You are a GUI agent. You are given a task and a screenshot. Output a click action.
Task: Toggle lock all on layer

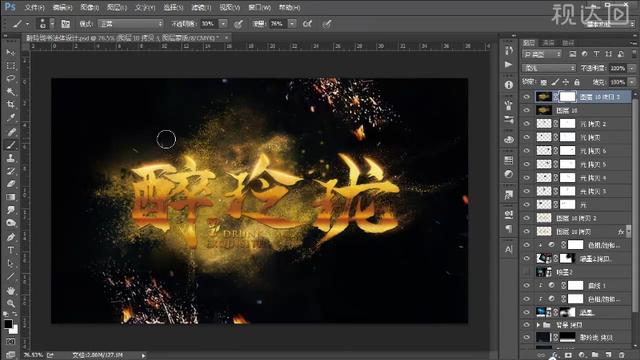coord(577,82)
